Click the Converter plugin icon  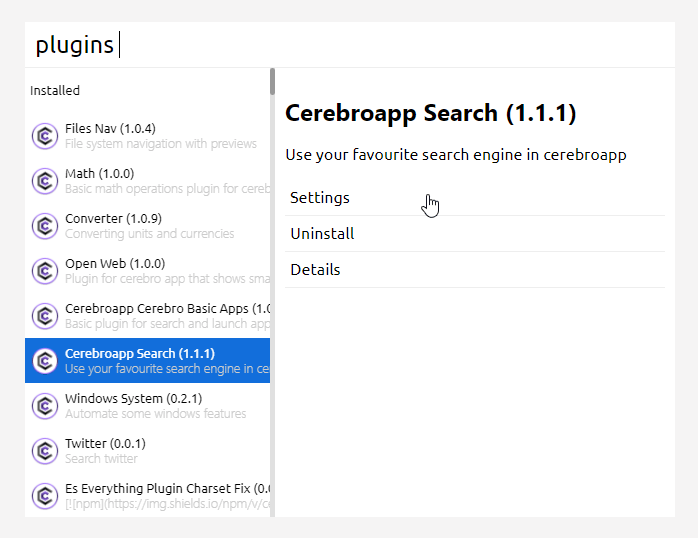[x=45, y=226]
